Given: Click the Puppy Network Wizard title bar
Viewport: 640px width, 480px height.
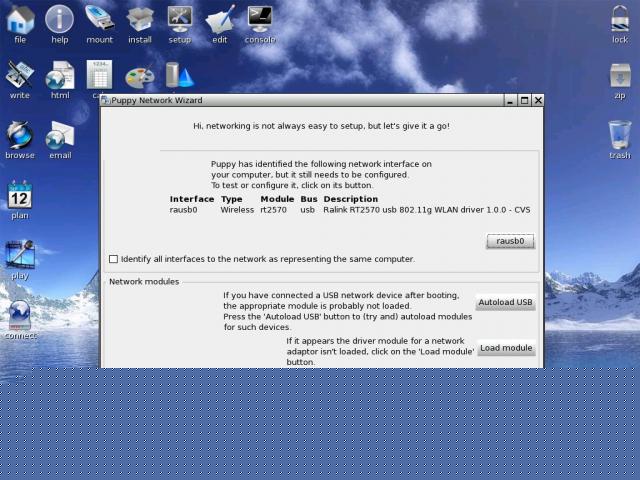Looking at the screenshot, I should [x=300, y=100].
